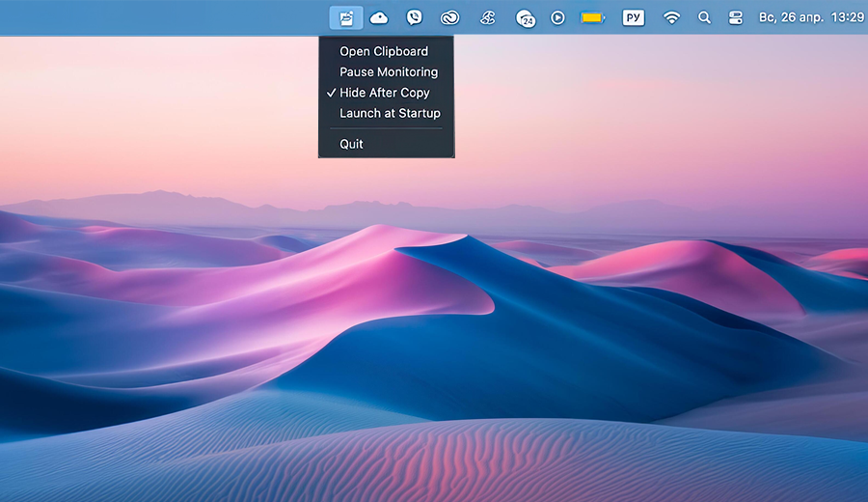This screenshot has height=502, width=868.
Task: Toggle Hide After Copy option
Action: (387, 93)
